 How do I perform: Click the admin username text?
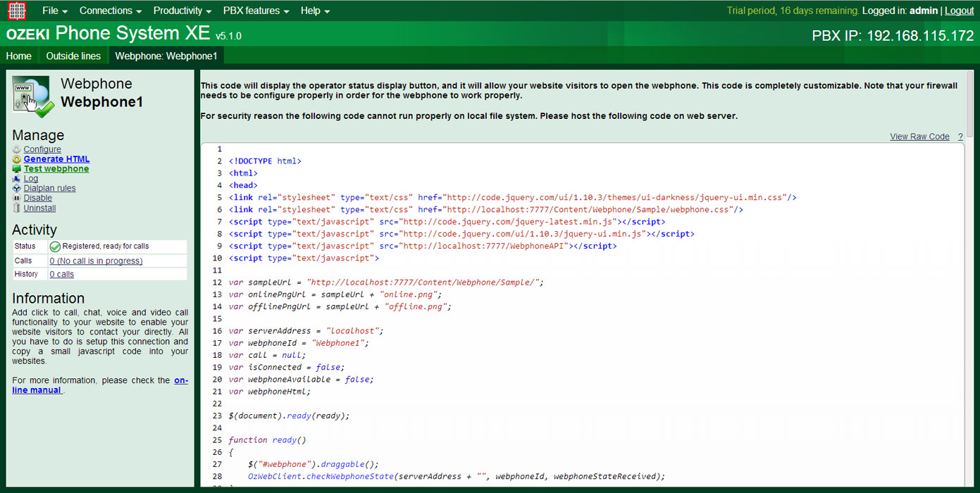coord(923,11)
